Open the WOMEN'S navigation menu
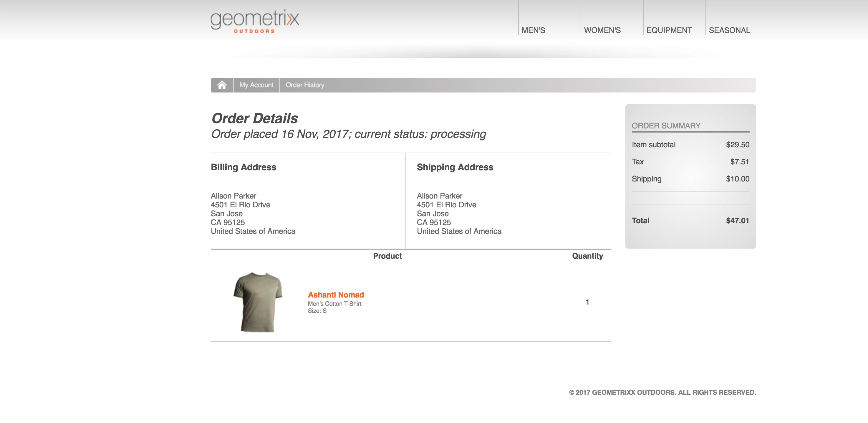The image size is (868, 423). 602,30
